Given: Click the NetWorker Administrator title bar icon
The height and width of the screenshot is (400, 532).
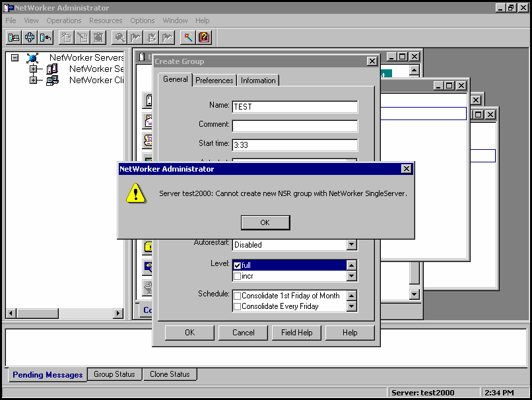Looking at the screenshot, I should (9, 7).
